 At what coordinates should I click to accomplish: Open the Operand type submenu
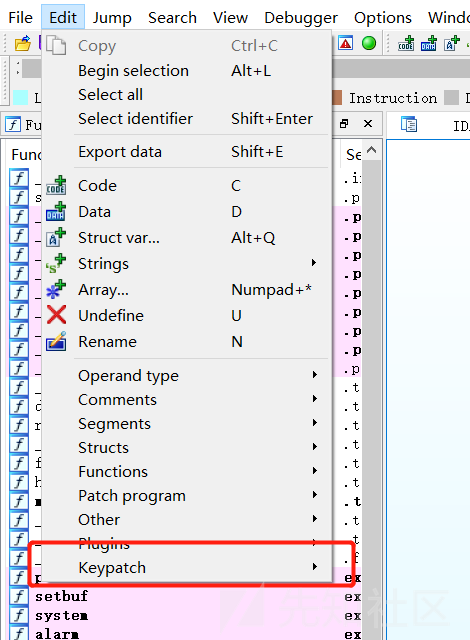pyautogui.click(x=187, y=376)
